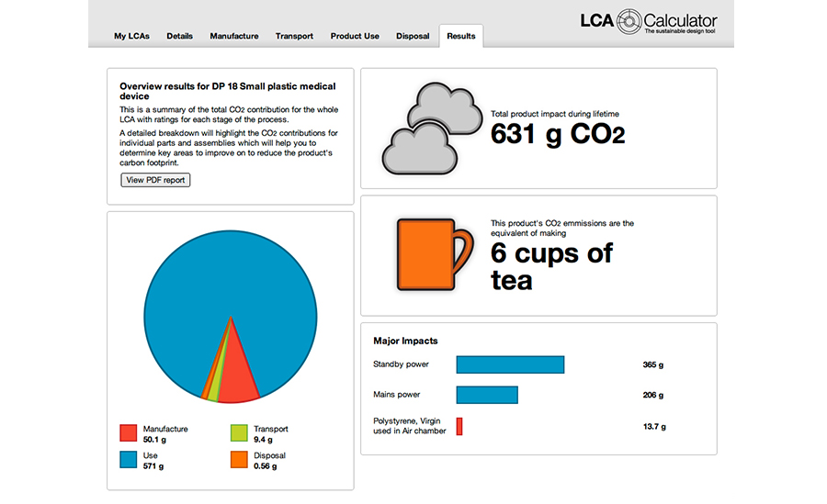Click the red Manufacture legend swatch

129,433
